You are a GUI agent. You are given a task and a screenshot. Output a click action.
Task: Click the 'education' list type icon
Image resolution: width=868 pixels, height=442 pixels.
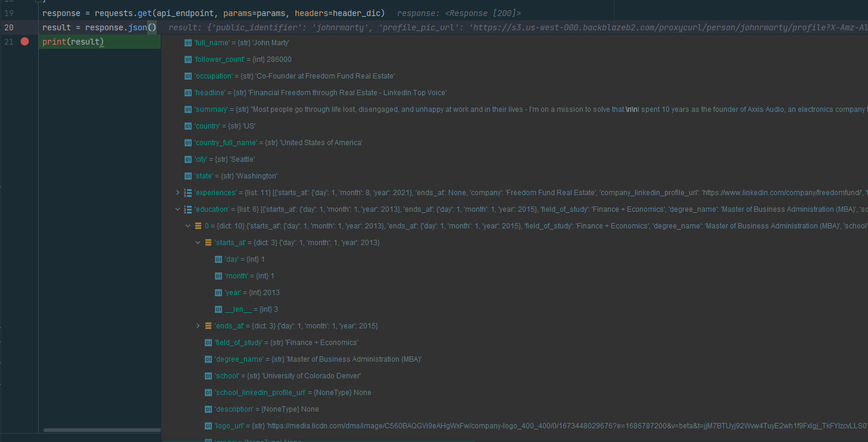click(188, 209)
